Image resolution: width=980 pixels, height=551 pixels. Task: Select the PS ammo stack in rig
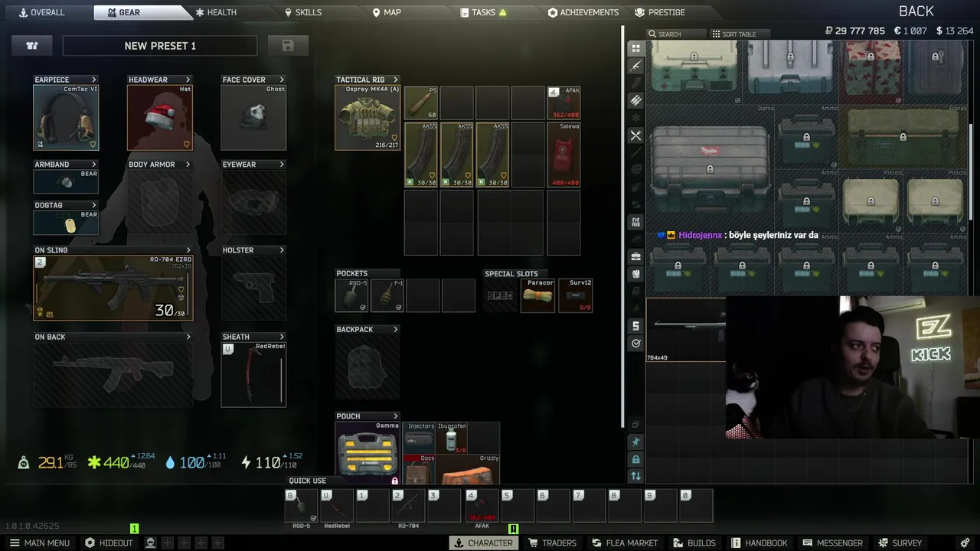[x=421, y=103]
